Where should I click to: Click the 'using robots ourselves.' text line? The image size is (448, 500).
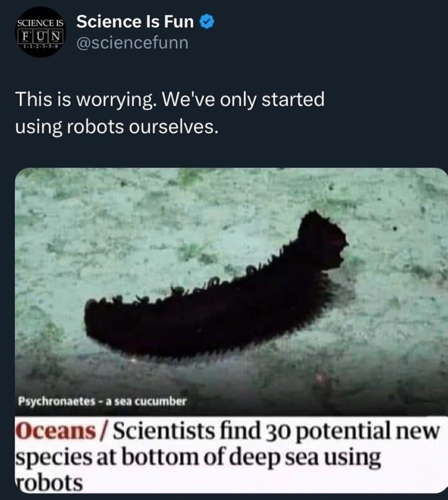point(117,127)
